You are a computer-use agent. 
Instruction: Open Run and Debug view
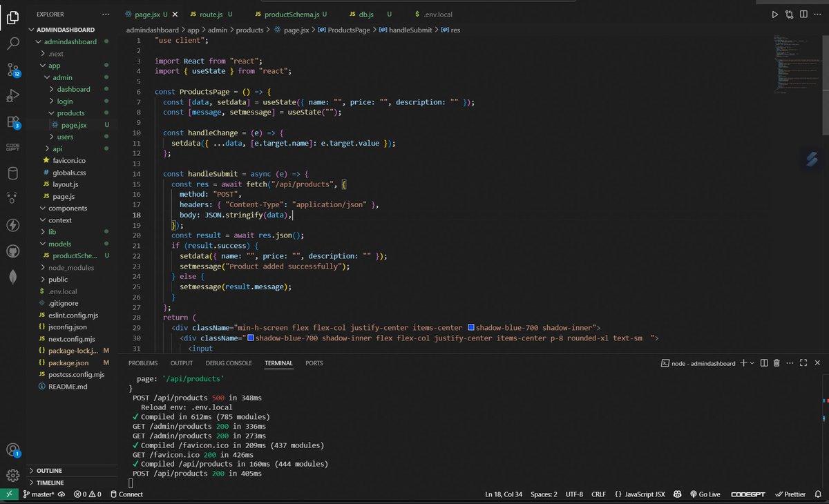click(12, 95)
